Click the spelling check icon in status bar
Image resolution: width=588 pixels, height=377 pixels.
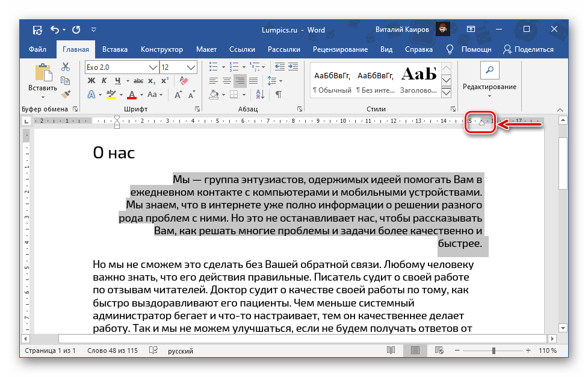tap(153, 350)
